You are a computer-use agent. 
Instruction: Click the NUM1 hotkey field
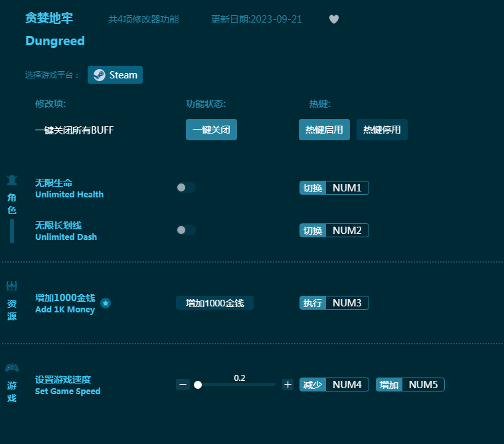(x=347, y=188)
